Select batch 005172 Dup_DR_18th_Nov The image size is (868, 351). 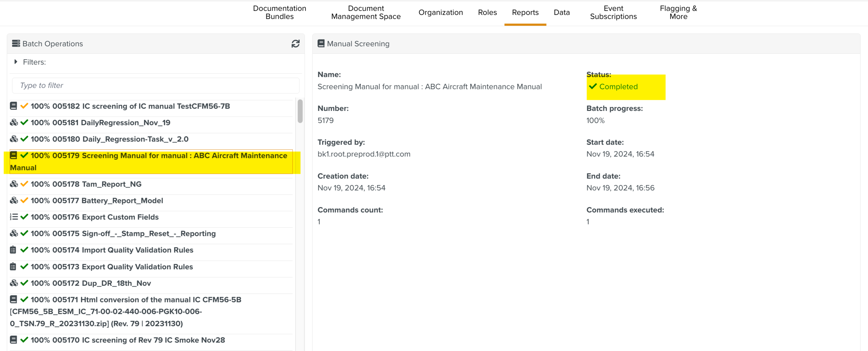tap(116, 283)
